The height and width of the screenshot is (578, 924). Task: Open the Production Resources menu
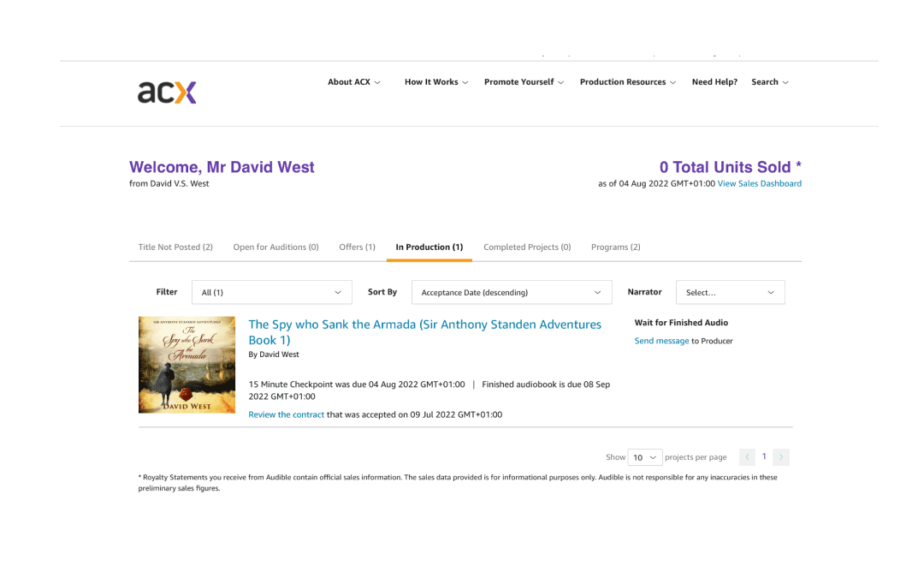pos(628,82)
